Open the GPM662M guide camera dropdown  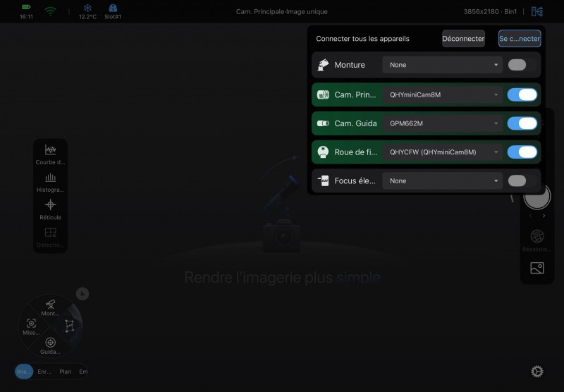[443, 123]
